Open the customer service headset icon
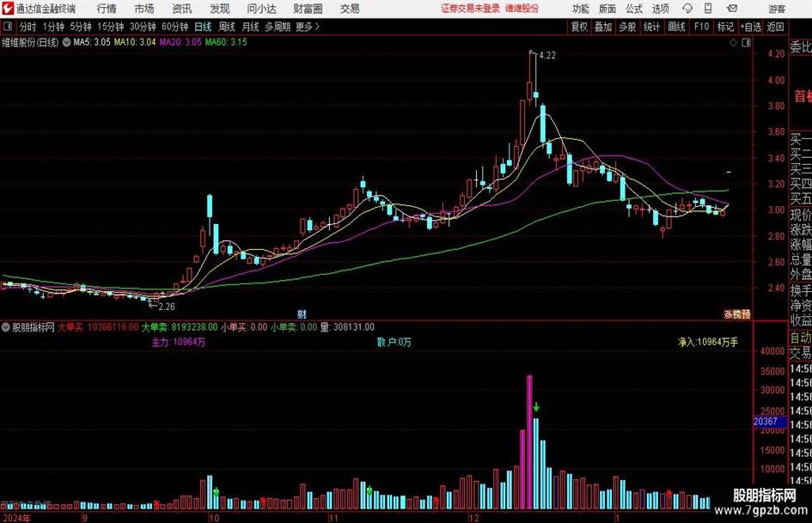The height and width of the screenshot is (523, 812). (x=687, y=9)
